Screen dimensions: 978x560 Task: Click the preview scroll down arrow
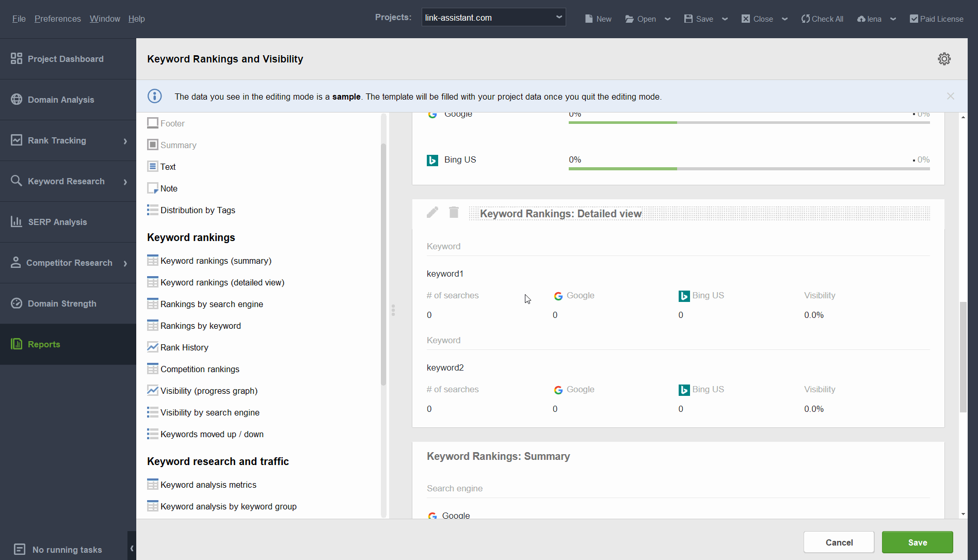pyautogui.click(x=963, y=514)
